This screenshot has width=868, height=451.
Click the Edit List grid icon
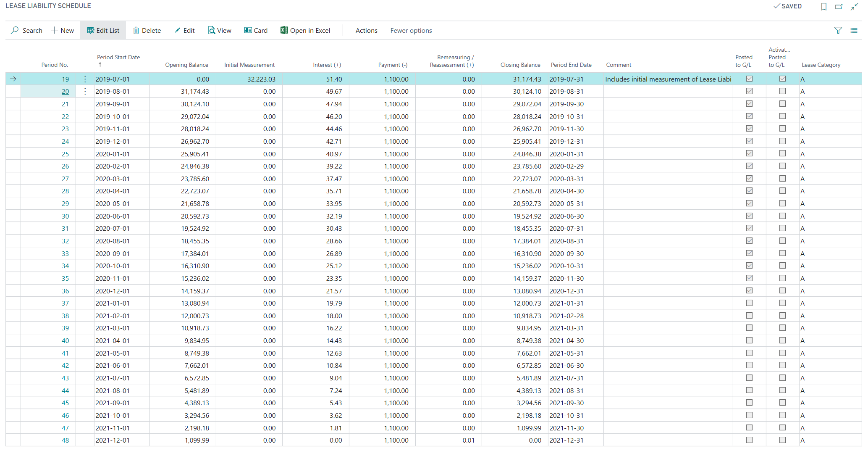click(x=91, y=30)
